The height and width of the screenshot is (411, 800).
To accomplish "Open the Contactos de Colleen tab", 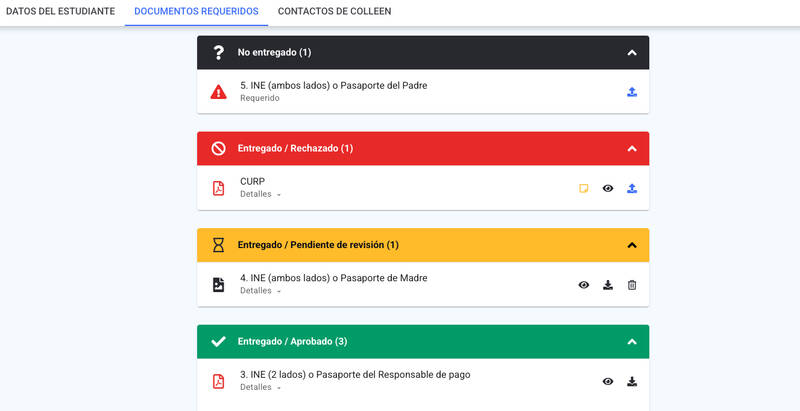I will pos(334,11).
